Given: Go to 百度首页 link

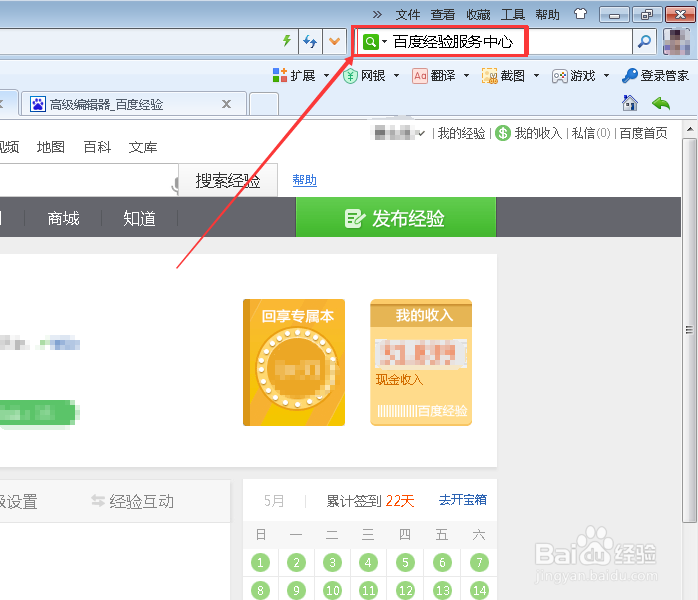Looking at the screenshot, I should (x=643, y=133).
